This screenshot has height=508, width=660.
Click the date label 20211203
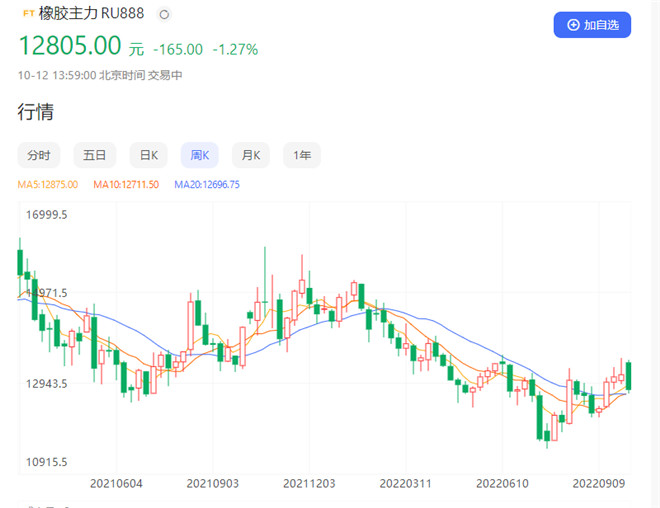pyautogui.click(x=309, y=484)
